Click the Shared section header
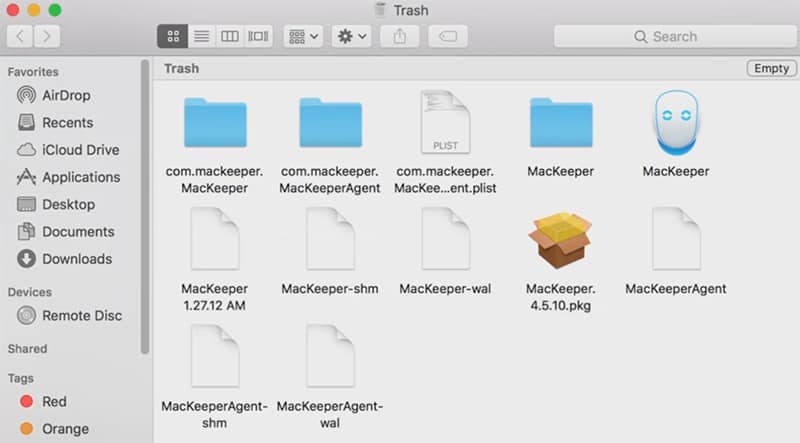 coord(28,349)
